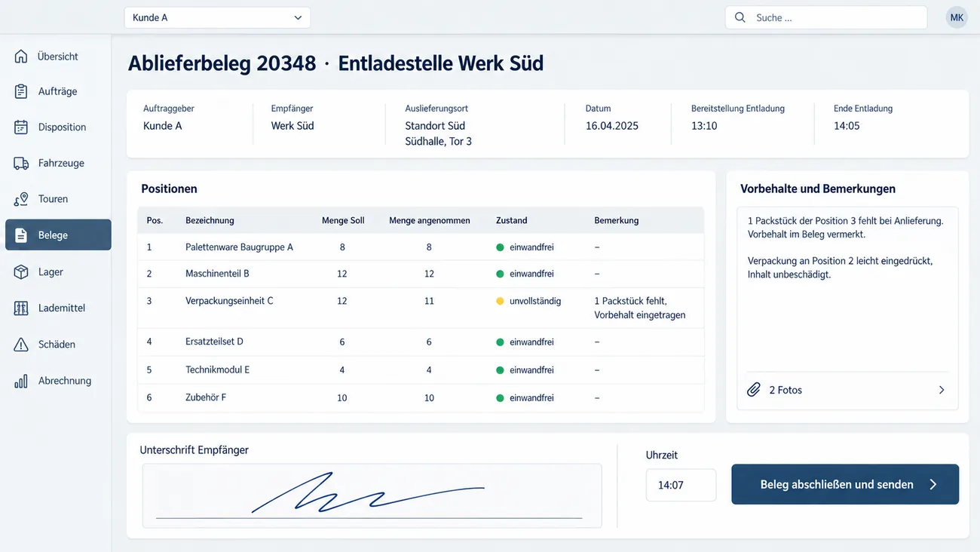Click the Zustand column header
The width and height of the screenshot is (980, 552).
point(512,220)
